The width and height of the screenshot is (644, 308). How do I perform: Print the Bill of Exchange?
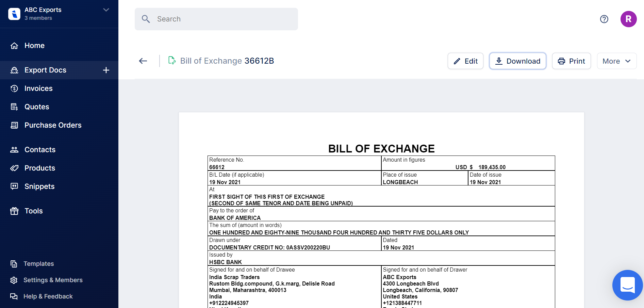(x=571, y=61)
